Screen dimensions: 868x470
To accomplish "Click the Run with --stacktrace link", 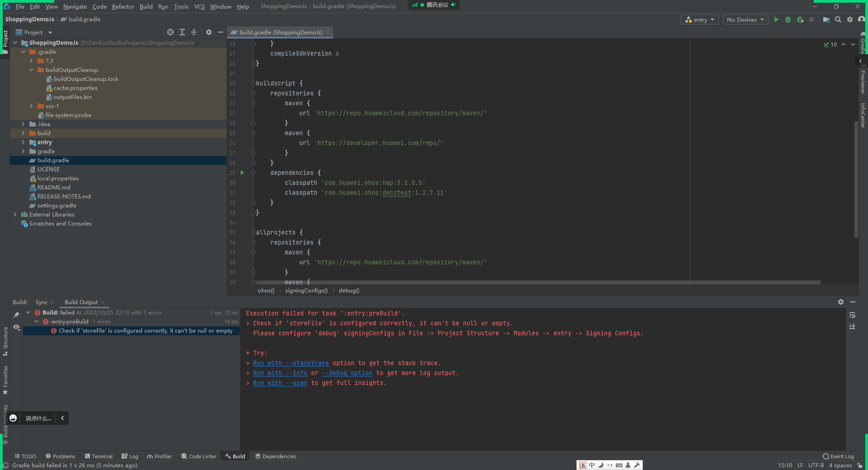I will 291,363.
